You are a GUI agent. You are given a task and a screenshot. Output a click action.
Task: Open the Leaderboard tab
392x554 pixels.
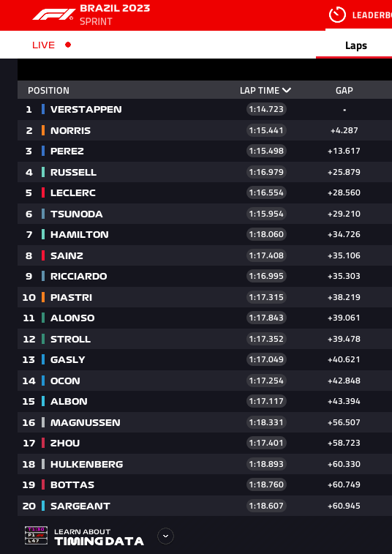click(372, 15)
